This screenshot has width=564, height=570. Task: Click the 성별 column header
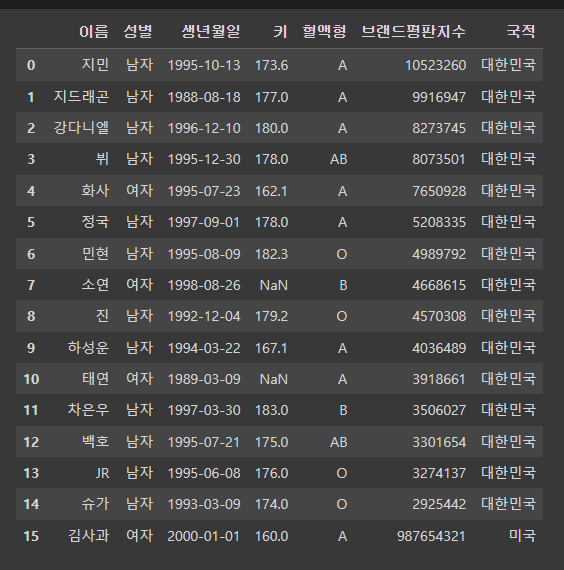click(x=138, y=32)
